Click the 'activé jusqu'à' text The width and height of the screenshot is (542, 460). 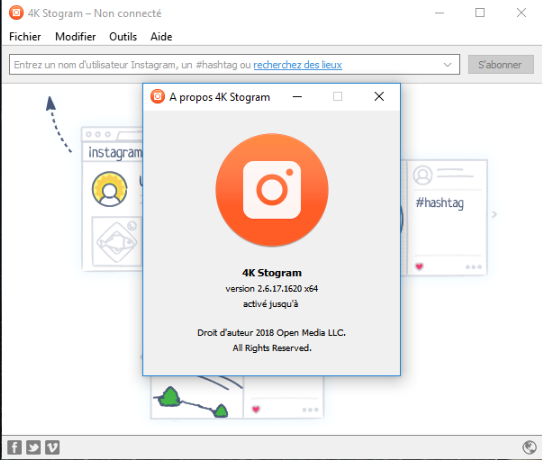[x=271, y=304]
